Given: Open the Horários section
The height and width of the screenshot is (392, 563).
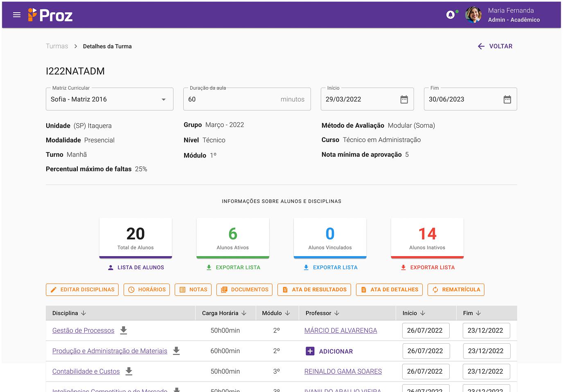Looking at the screenshot, I should [146, 290].
